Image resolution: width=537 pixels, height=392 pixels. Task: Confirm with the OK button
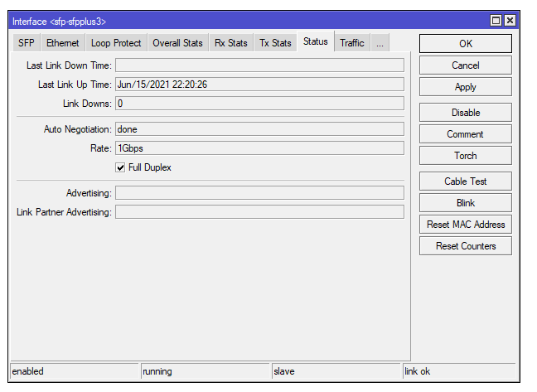(466, 43)
